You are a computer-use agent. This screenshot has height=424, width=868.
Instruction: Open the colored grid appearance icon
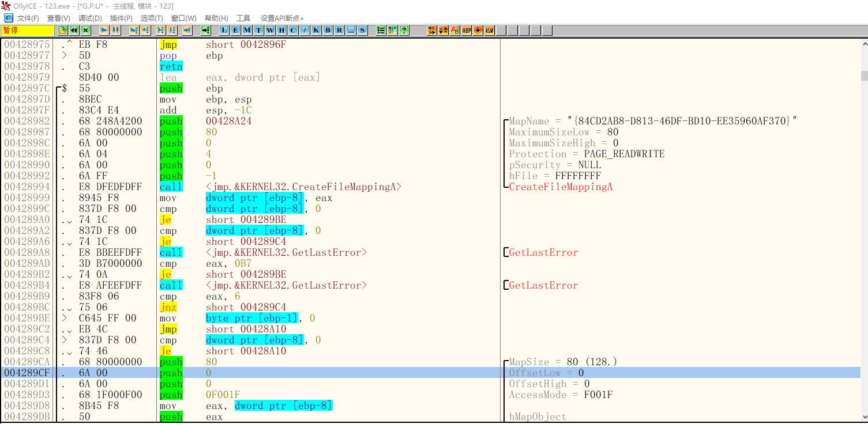pyautogui.click(x=392, y=31)
